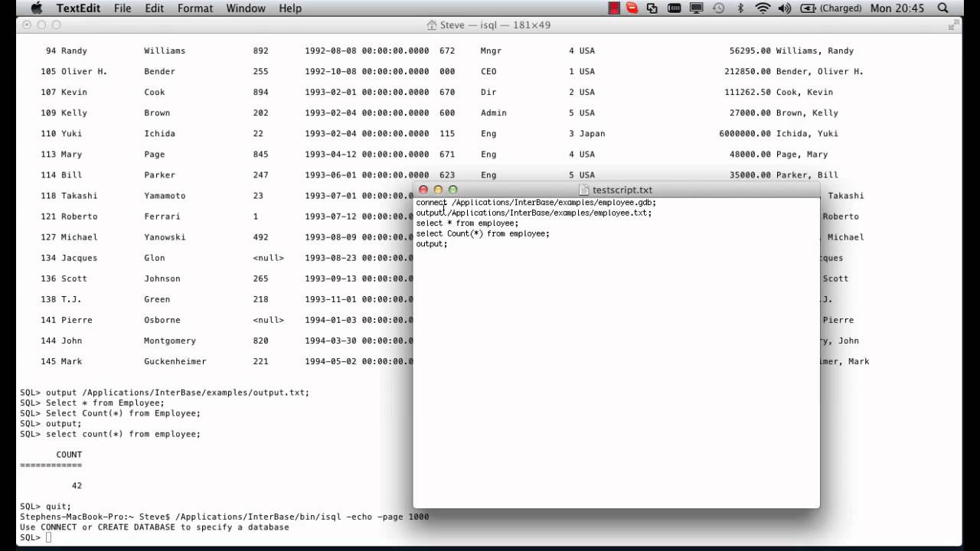Zoom the testscript.txt window with the green button

click(452, 190)
